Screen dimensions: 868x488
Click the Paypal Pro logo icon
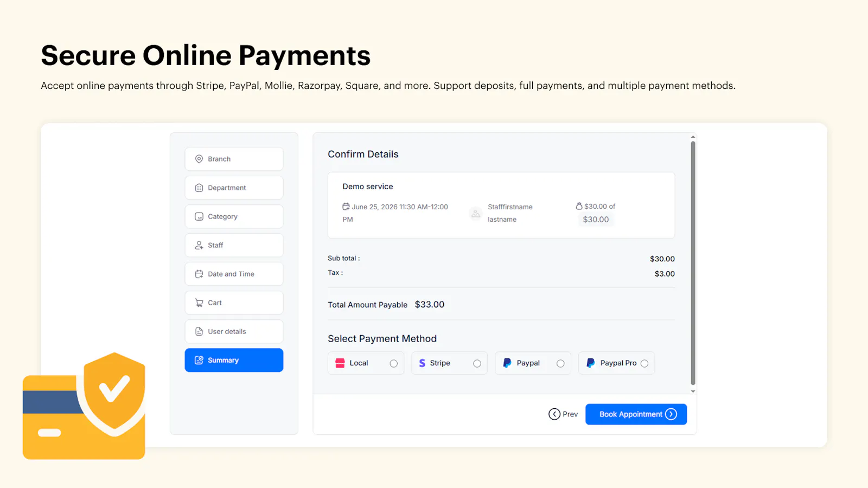coord(591,363)
